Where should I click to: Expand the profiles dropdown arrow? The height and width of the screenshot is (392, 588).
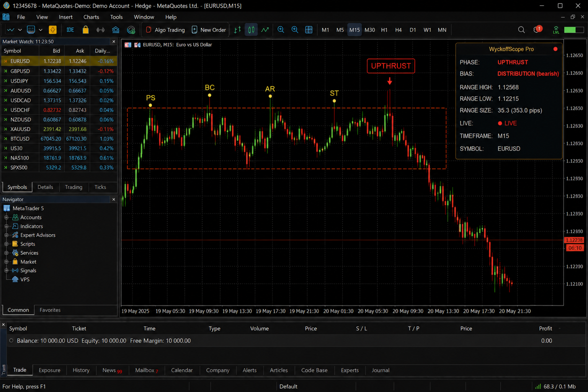tap(41, 30)
